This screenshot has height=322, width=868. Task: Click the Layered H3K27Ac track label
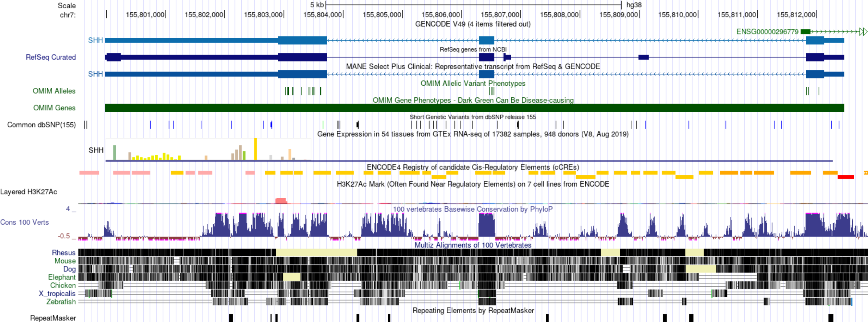point(29,192)
